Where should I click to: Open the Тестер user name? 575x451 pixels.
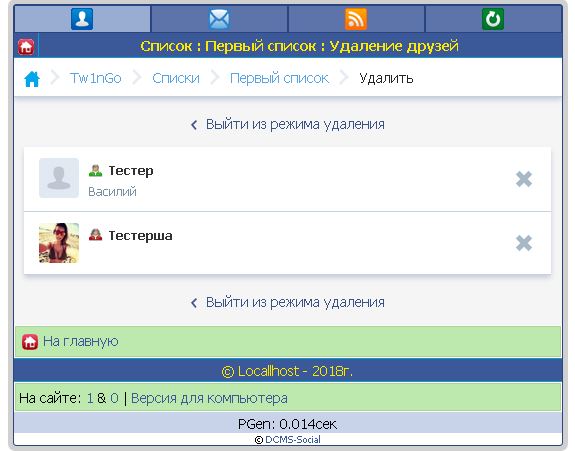(131, 170)
